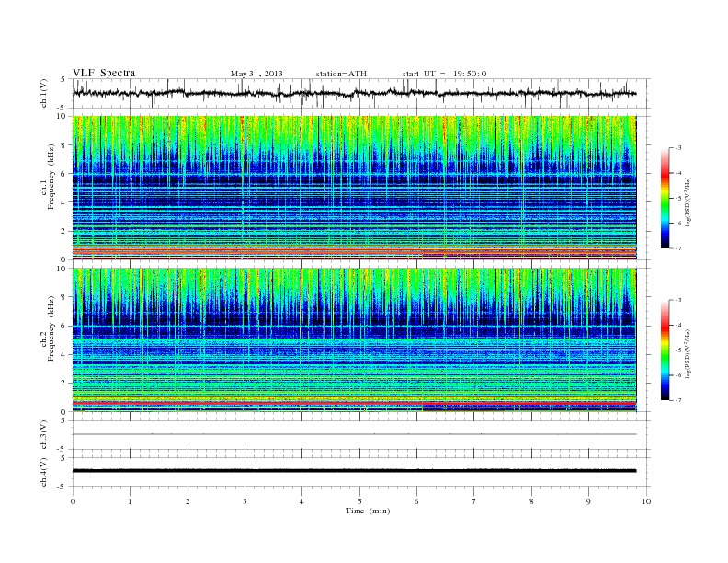Click the ch.1 frequency tick "6"

coord(63,174)
